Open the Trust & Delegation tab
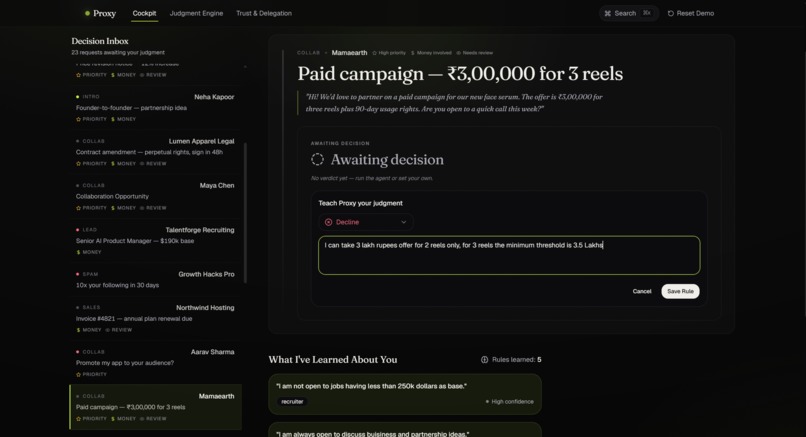Image resolution: width=806 pixels, height=437 pixels. tap(264, 13)
